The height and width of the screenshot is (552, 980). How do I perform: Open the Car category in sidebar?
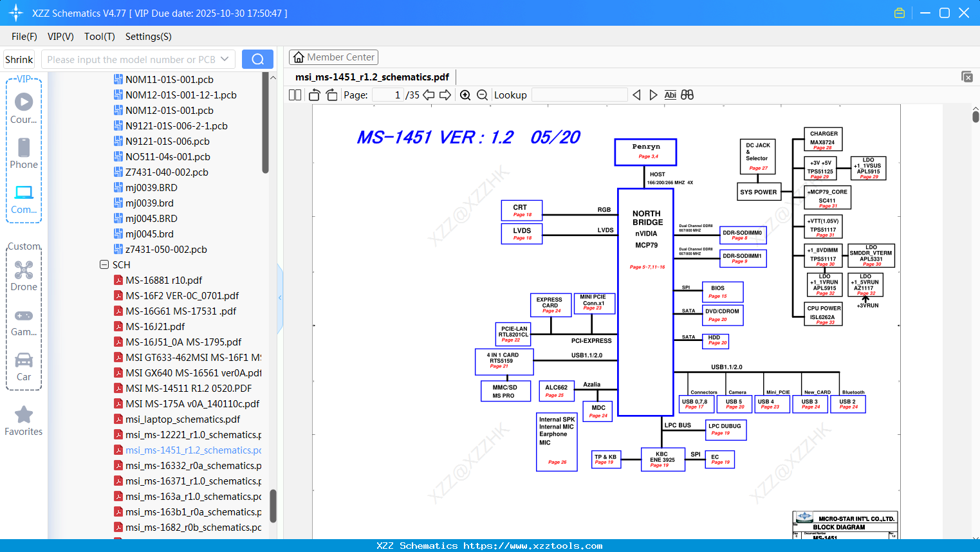tap(24, 366)
